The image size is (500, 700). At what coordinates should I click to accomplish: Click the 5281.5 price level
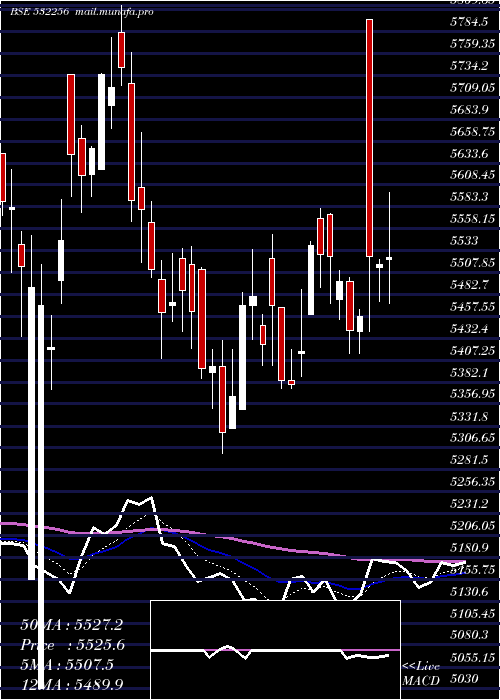coord(469,460)
